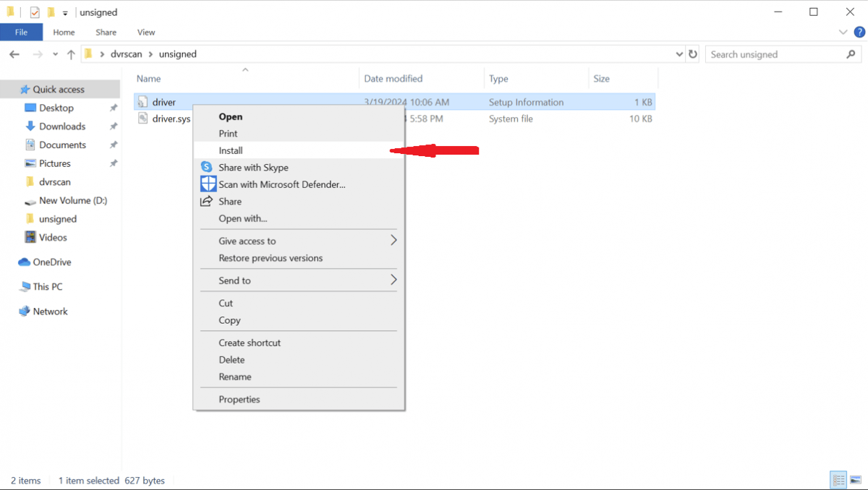Screen dimensions: 868x490
Task: Click the Share context menu entry
Action: point(298,202)
